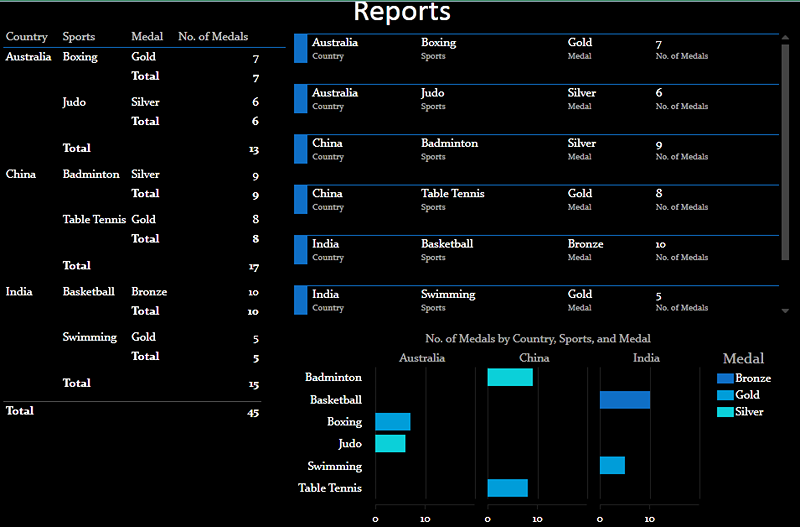Select Table Tennis in the matrix
The height and width of the screenshot is (527, 800).
[94, 219]
